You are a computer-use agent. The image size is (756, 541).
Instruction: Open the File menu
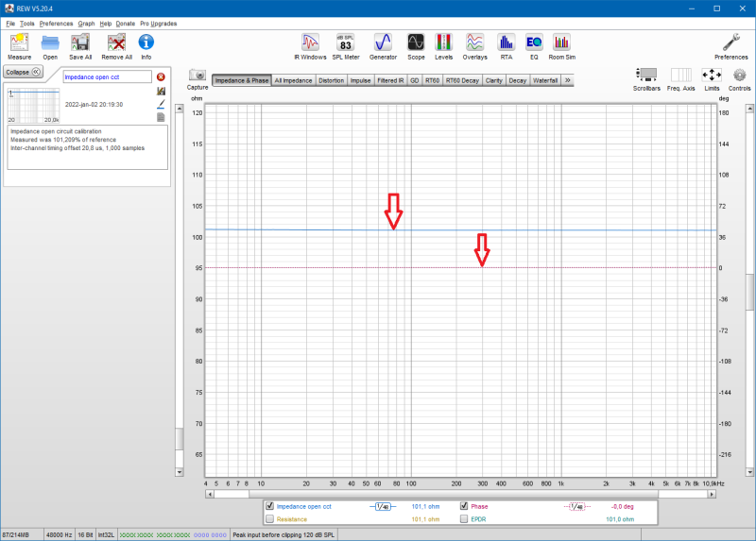(x=10, y=24)
